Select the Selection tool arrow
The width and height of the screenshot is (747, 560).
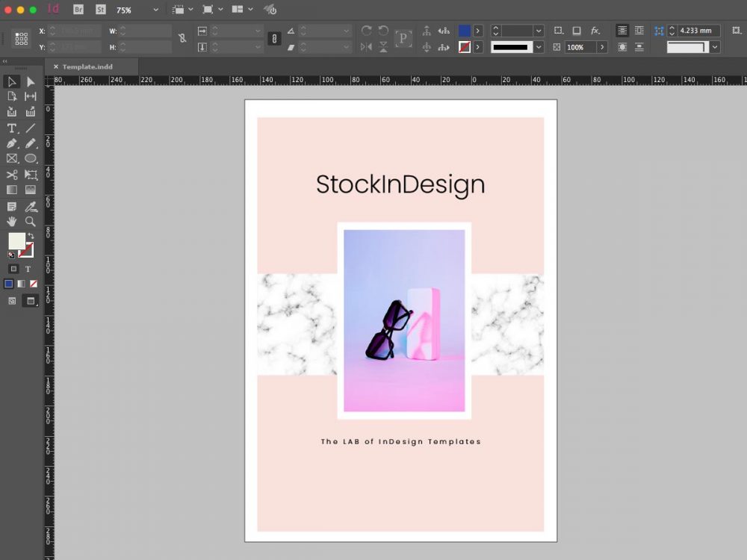pyautogui.click(x=12, y=82)
